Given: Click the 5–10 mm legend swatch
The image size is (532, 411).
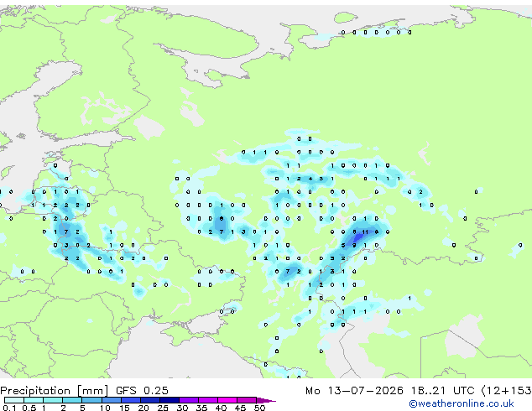Looking at the screenshot, I should click(91, 400).
